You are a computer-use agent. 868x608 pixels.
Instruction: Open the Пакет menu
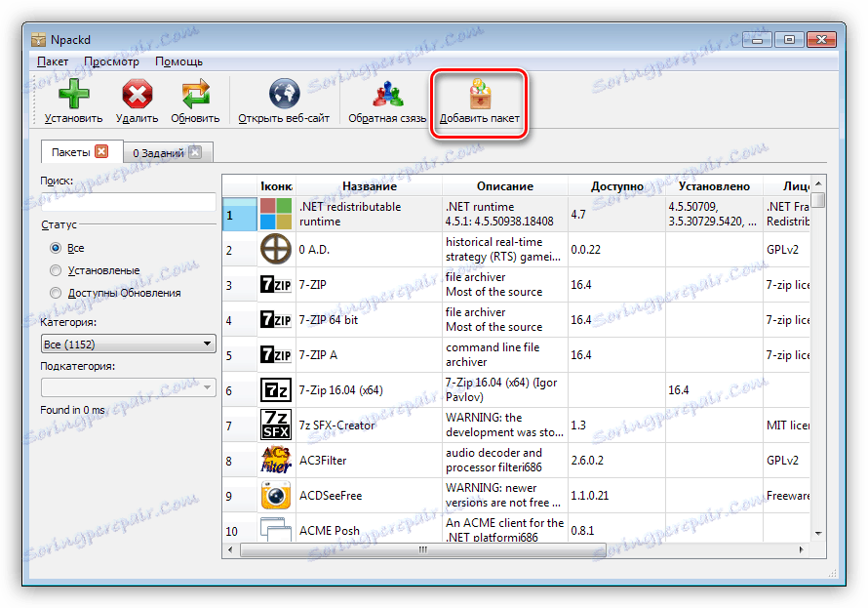pos(53,61)
